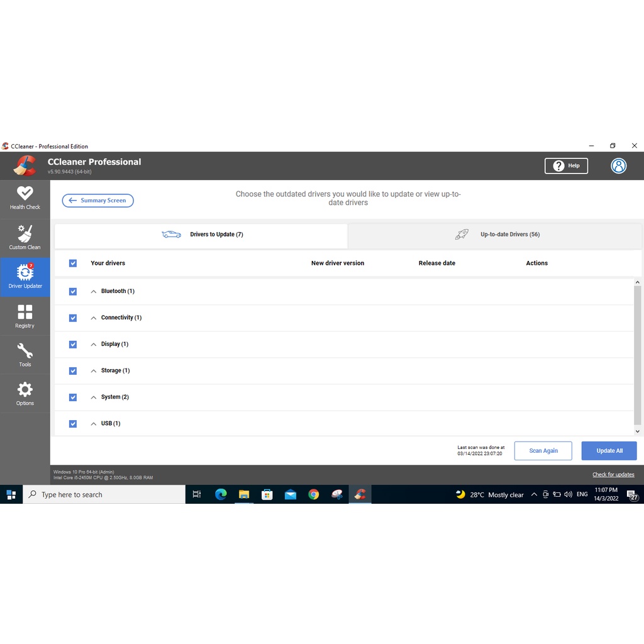Click the Update All button

[609, 451]
